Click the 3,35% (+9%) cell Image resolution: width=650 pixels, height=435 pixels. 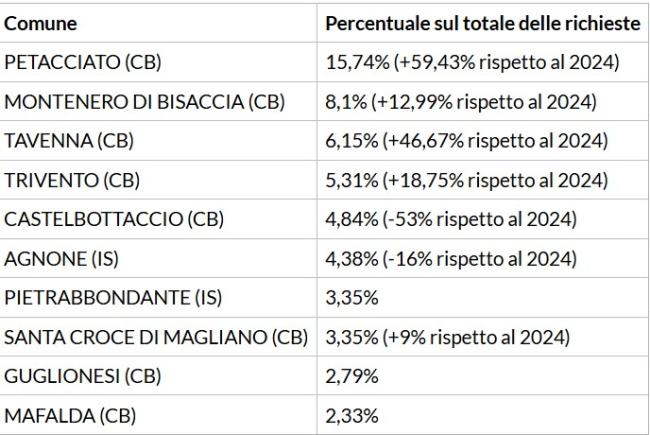[448, 336]
